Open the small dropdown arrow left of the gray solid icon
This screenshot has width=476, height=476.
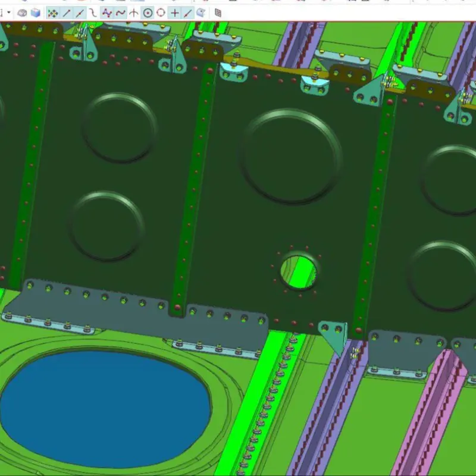[9, 12]
